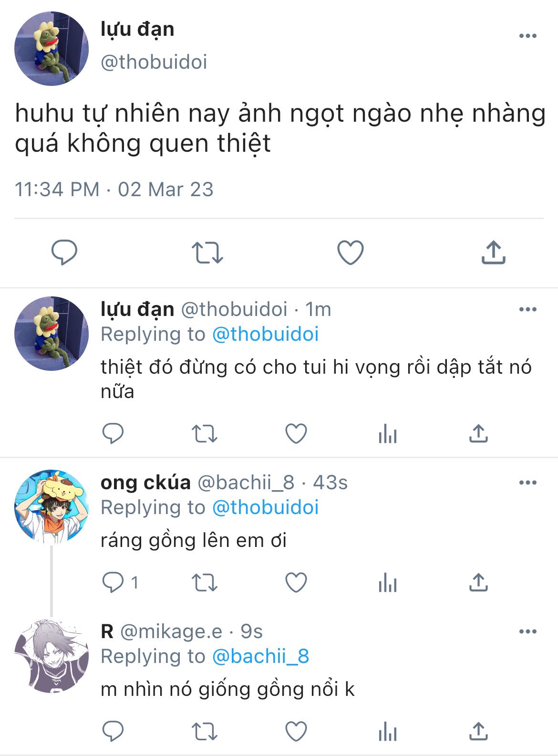Retweet the 'm nhìn nó giống gồng' reply
Screen dimensions: 558x756
pos(204,731)
